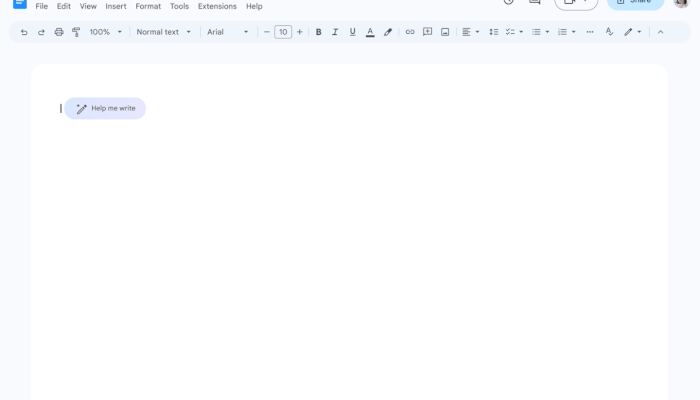Expand bulleted list options arrow
The width and height of the screenshot is (700, 400).
547,32
